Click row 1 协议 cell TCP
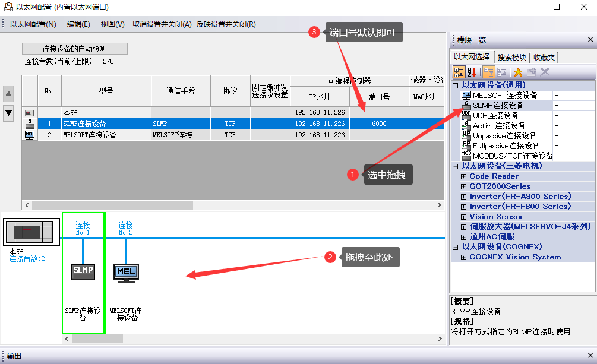Screen dimensions: 597x364 pos(230,124)
